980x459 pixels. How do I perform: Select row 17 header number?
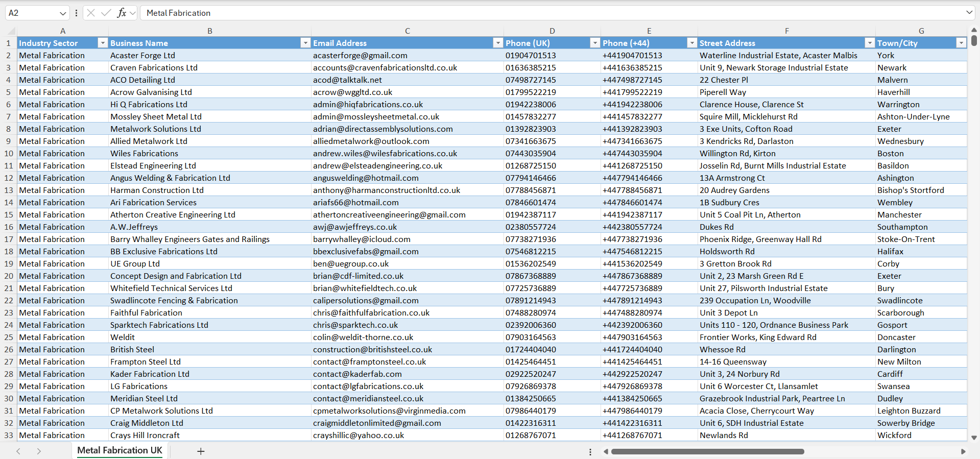(x=9, y=239)
